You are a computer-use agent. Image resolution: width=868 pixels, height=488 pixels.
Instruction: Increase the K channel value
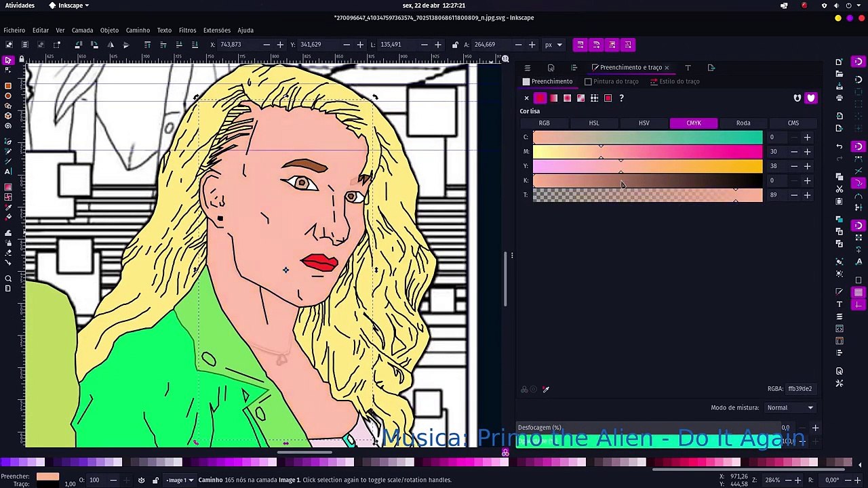807,180
